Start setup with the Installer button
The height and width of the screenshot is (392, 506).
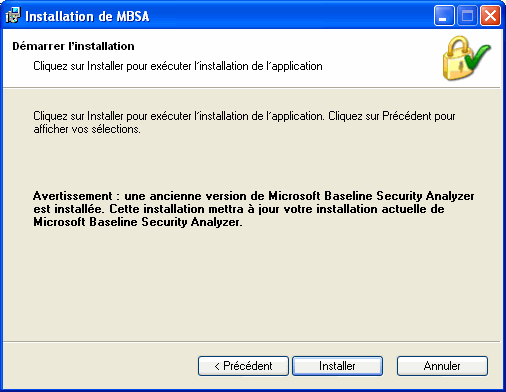pyautogui.click(x=337, y=366)
